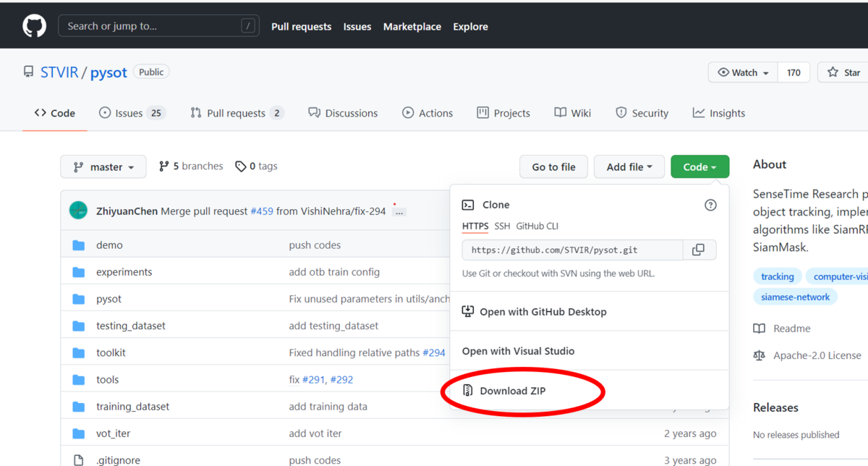Viewport: 868px width, 466px height.
Task: Select the GitHub CLI clone tab
Action: click(x=537, y=226)
